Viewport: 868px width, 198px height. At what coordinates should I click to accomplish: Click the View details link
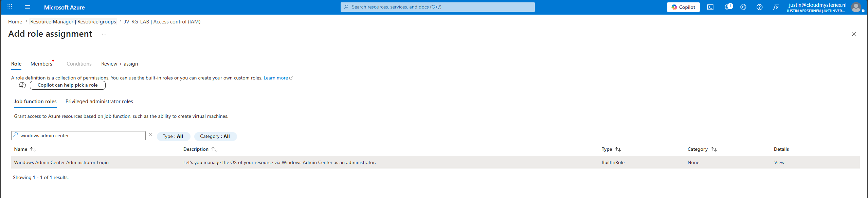(779, 162)
